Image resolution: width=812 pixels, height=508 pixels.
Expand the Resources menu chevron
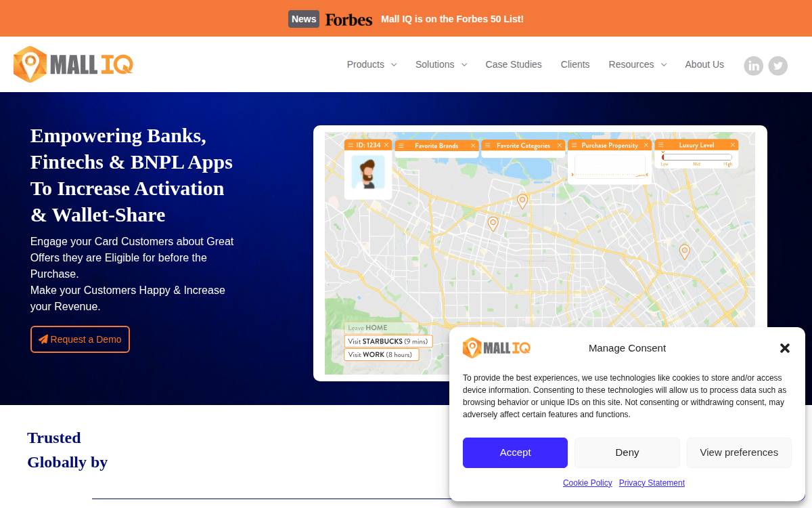coord(664,65)
